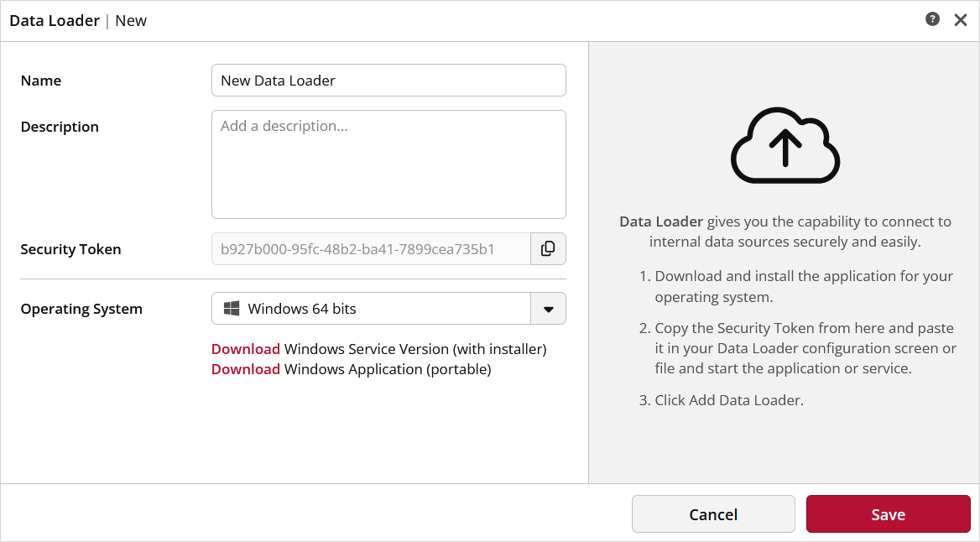
Task: Click the Description field label
Action: (60, 127)
